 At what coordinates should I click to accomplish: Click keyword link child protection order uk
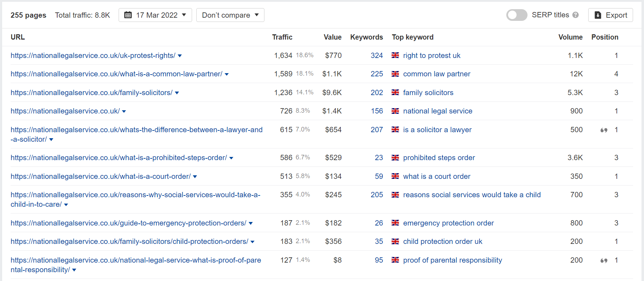(443, 241)
